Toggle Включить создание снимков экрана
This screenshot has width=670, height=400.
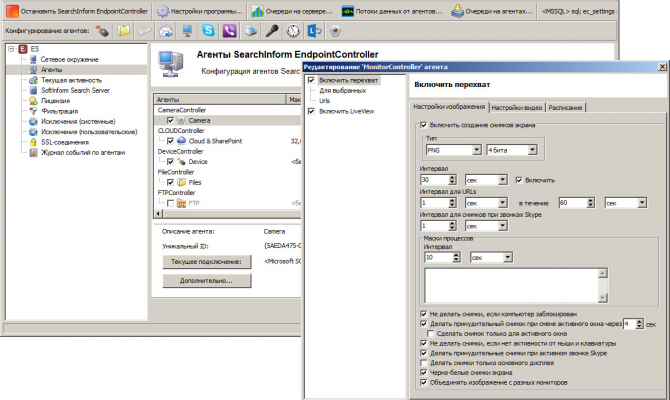pyautogui.click(x=423, y=125)
